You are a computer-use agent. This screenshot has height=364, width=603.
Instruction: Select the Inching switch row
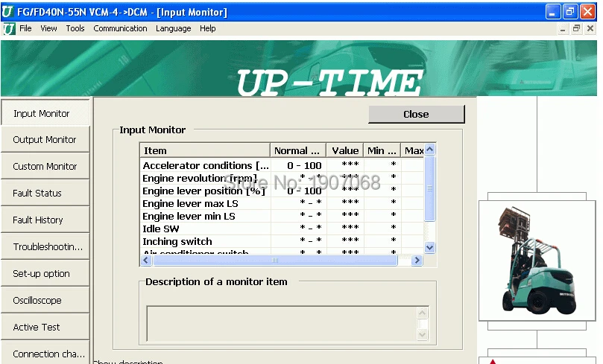coord(282,241)
